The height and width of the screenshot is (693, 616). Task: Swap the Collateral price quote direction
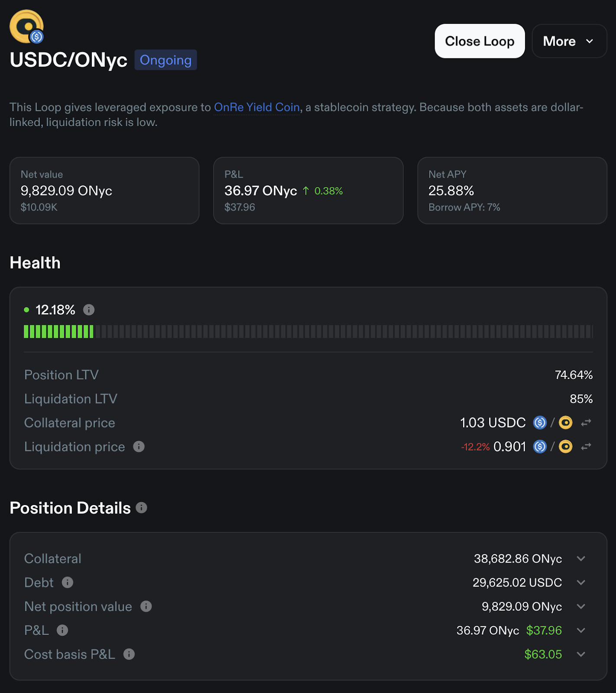(x=586, y=423)
